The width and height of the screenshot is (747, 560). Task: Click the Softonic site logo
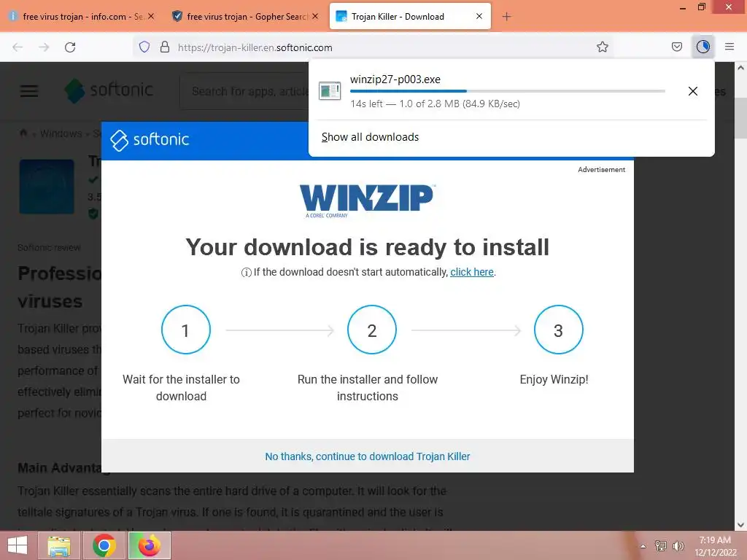point(109,90)
